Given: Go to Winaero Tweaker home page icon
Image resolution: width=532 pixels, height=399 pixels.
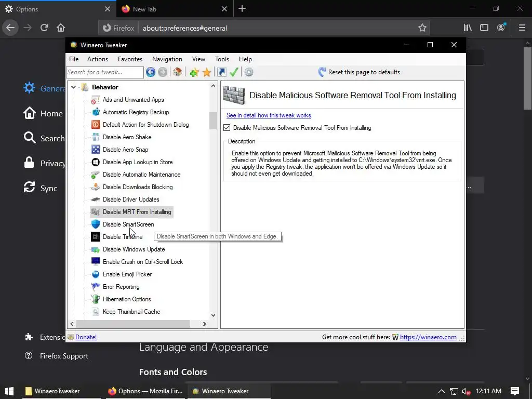Looking at the screenshot, I should pyautogui.click(x=178, y=72).
